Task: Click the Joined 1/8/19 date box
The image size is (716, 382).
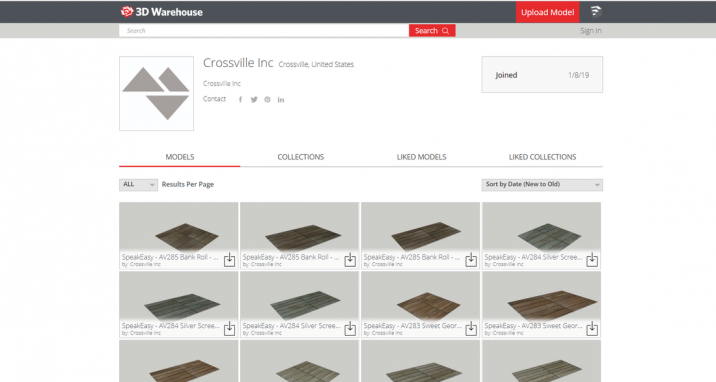Action: tap(542, 75)
